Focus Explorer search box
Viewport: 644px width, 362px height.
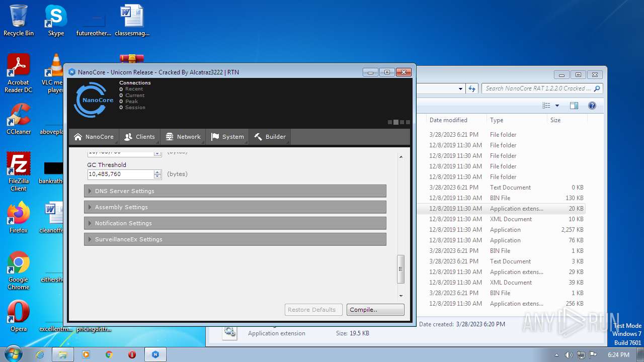pos(542,88)
